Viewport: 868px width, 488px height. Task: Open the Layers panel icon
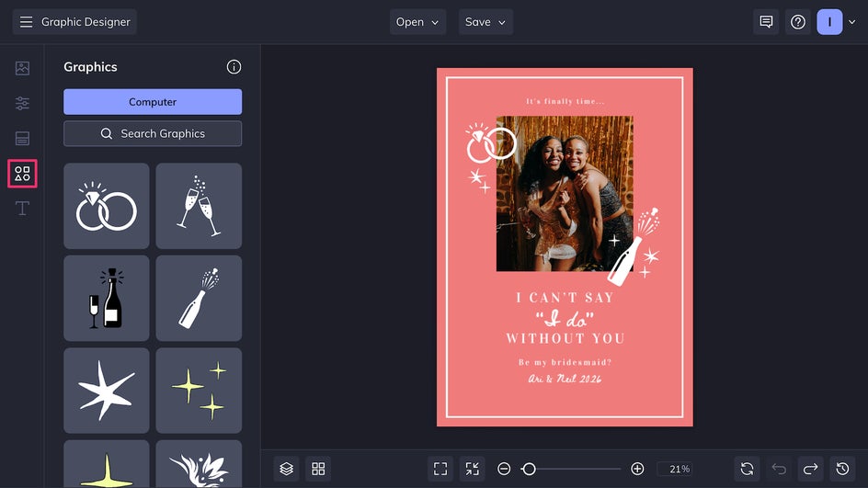coord(286,469)
